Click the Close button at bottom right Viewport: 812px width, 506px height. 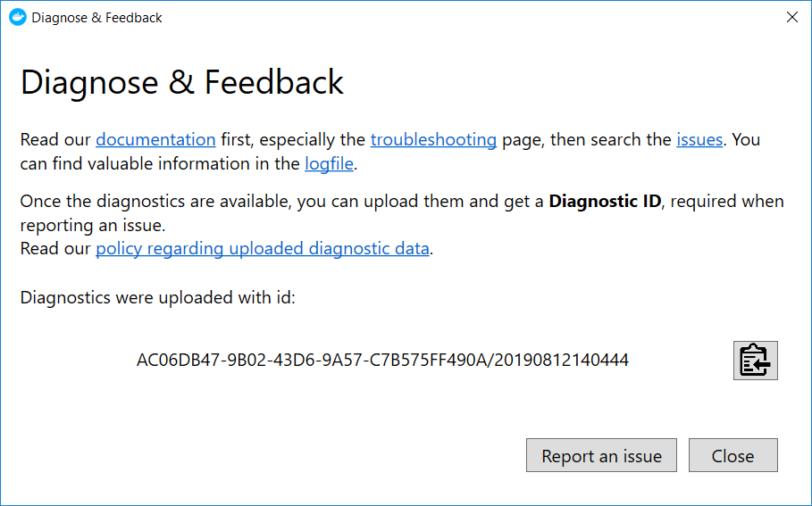[732, 456]
